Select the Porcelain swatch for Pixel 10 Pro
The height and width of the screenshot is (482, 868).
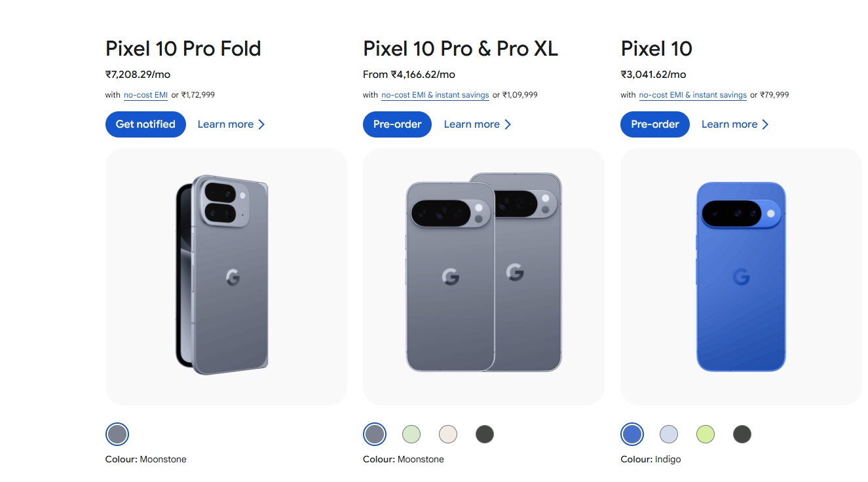click(x=447, y=434)
